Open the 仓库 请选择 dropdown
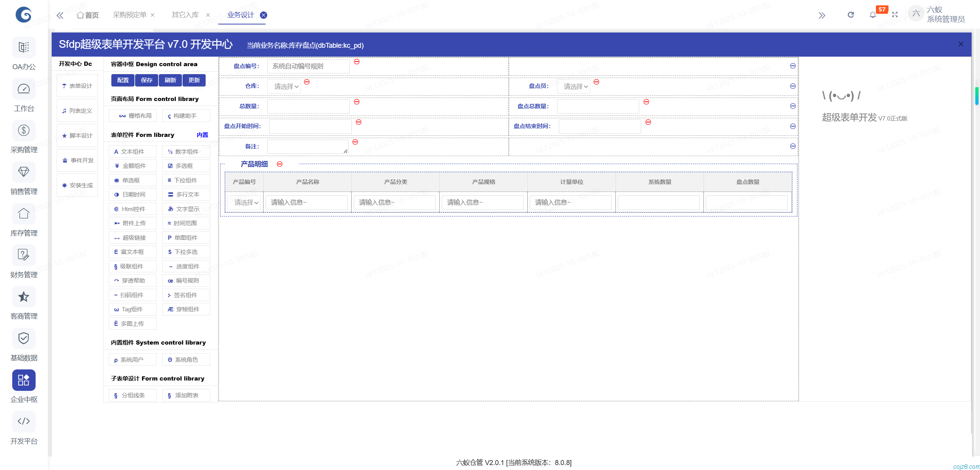 point(284,87)
